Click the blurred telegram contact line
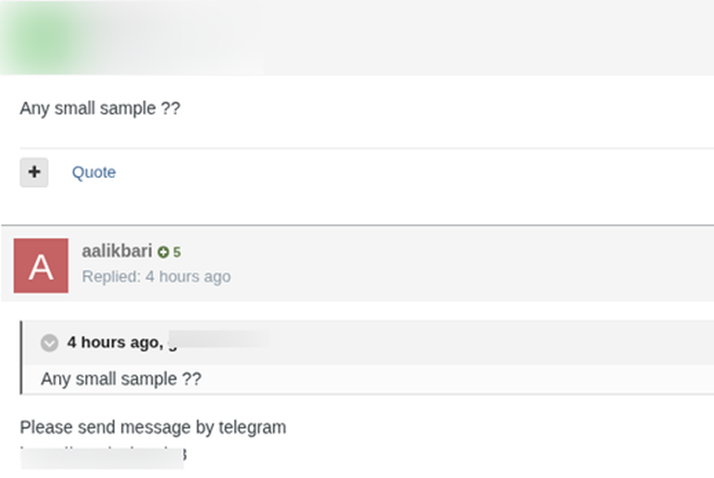 102,457
